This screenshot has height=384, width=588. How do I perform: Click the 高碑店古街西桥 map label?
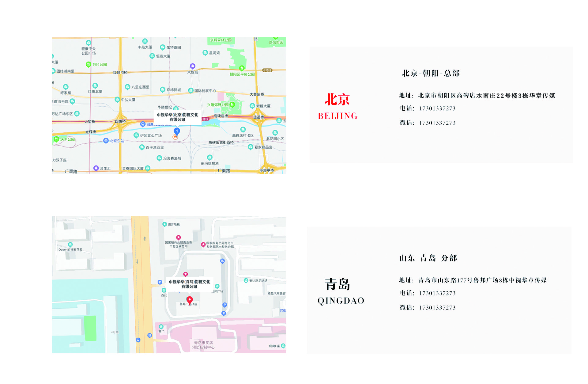tap(221, 142)
